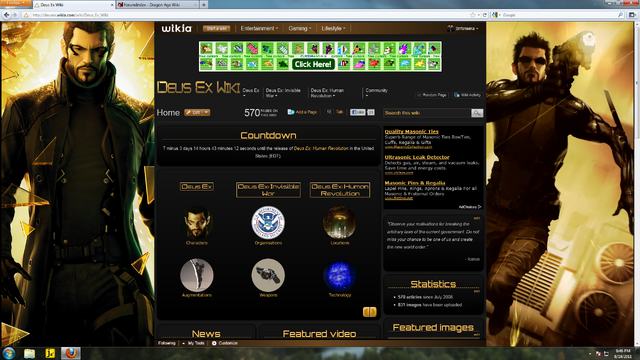The height and width of the screenshot is (360, 640).
Task: Open the Augmentations arm icon
Action: tap(197, 275)
